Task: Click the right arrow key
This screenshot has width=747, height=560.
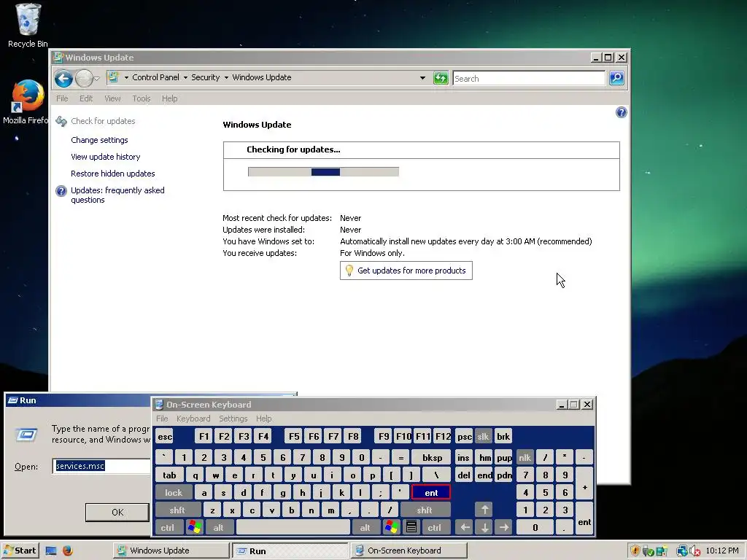Action: [x=504, y=528]
